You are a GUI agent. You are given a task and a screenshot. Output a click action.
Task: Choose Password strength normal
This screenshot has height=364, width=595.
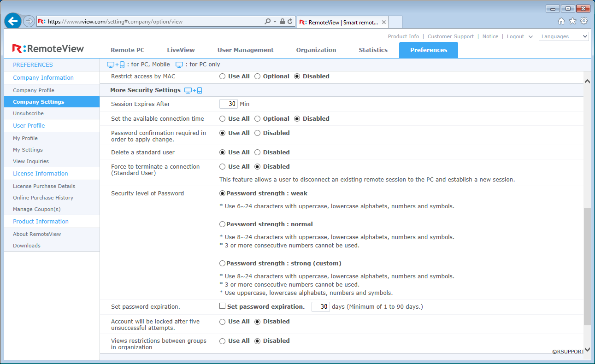click(x=223, y=224)
